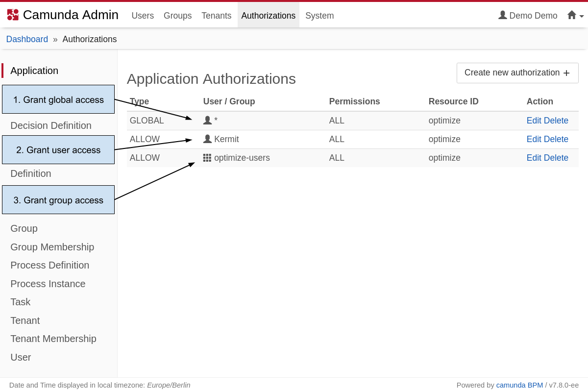Switch to the Users tab
The width and height of the screenshot is (588, 392).
click(x=143, y=15)
